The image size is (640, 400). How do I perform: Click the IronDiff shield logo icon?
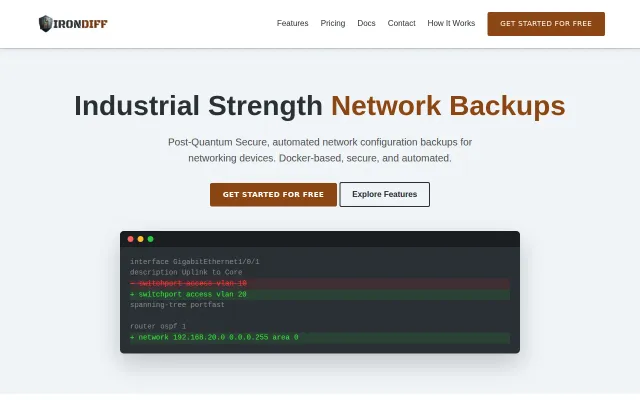click(x=45, y=24)
